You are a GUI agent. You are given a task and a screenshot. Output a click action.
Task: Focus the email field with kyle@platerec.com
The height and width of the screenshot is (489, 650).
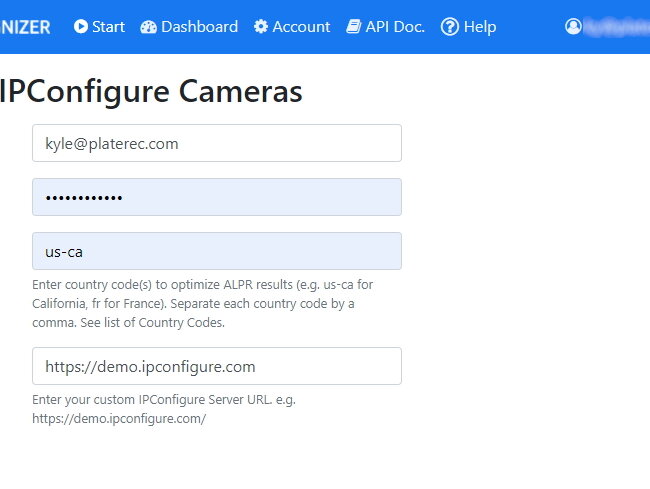pos(217,143)
